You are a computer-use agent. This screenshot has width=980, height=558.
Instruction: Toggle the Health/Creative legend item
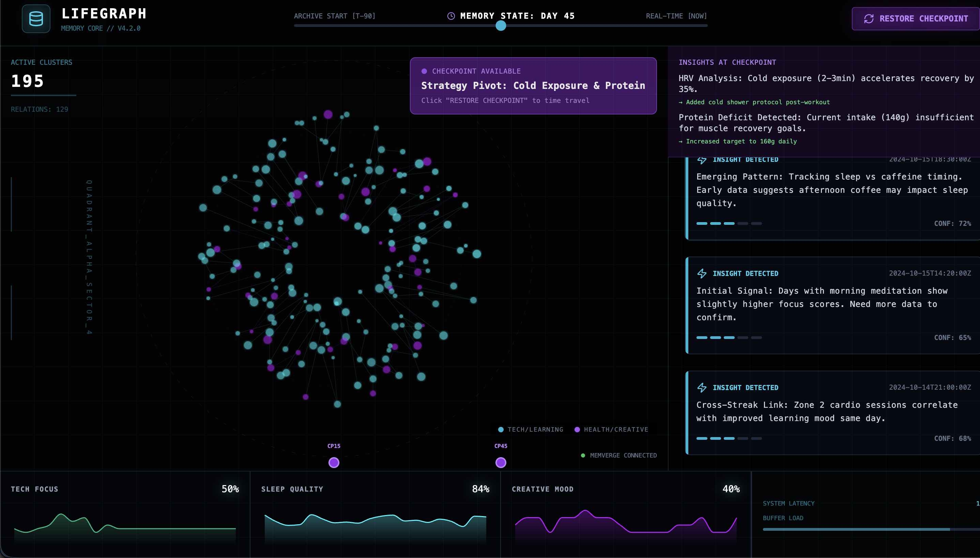[x=611, y=429]
